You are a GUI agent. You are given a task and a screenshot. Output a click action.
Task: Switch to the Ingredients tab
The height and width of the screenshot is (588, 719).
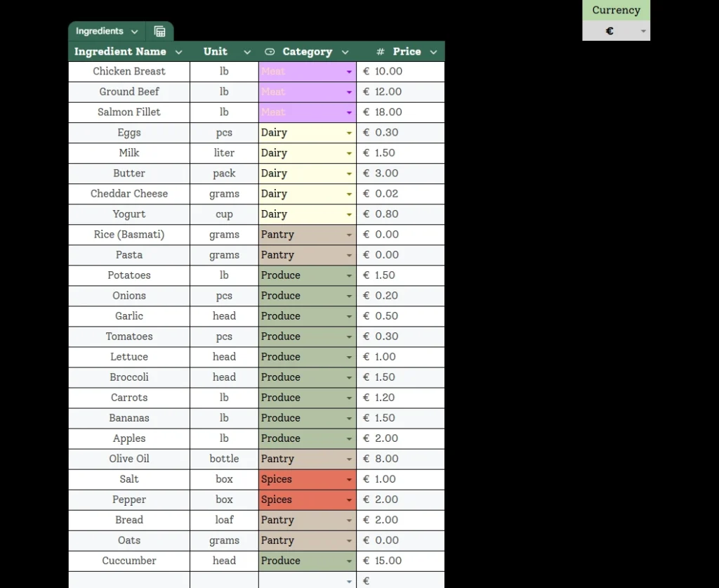(99, 31)
